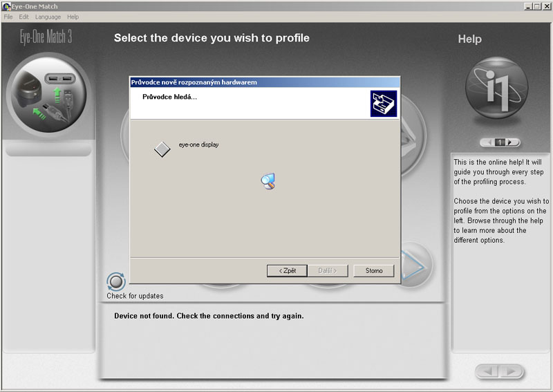Screen dimensions: 553x392
Task: Click the 'This is the online help!' paragraph
Action: 498,172
